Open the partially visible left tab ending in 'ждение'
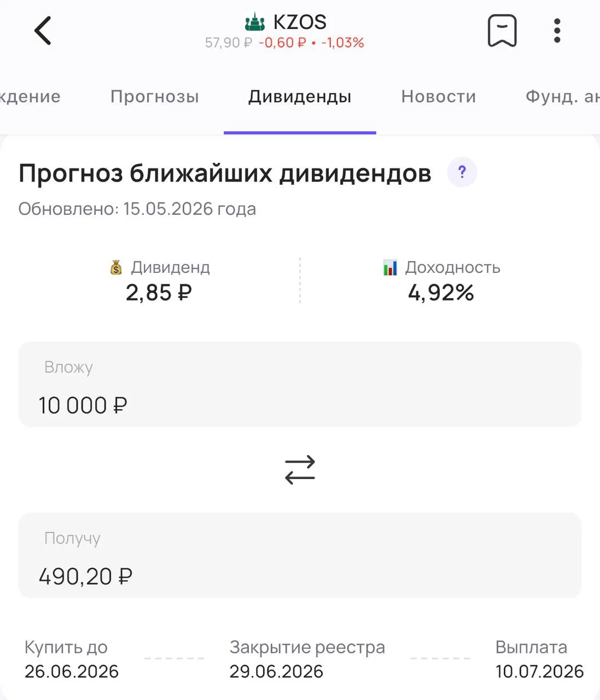Screen dimensions: 600x700 (x=30, y=97)
